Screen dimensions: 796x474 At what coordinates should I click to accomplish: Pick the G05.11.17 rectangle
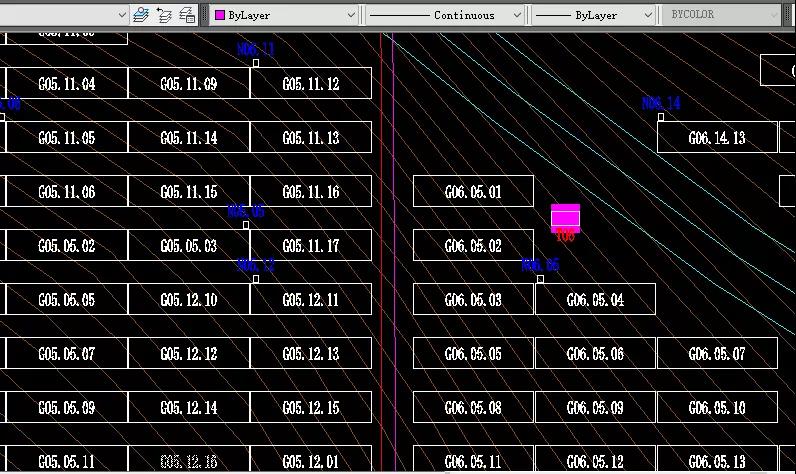(x=310, y=245)
